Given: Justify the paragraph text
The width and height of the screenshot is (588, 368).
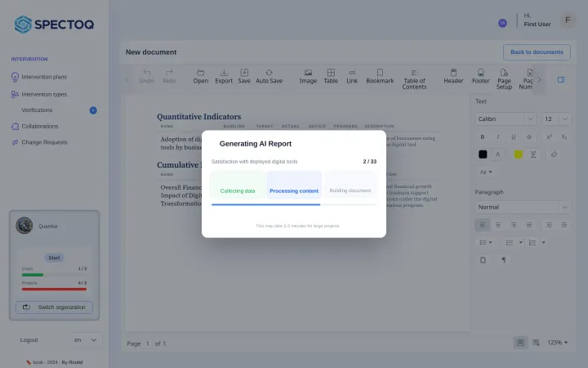Looking at the screenshot, I should click(528, 225).
